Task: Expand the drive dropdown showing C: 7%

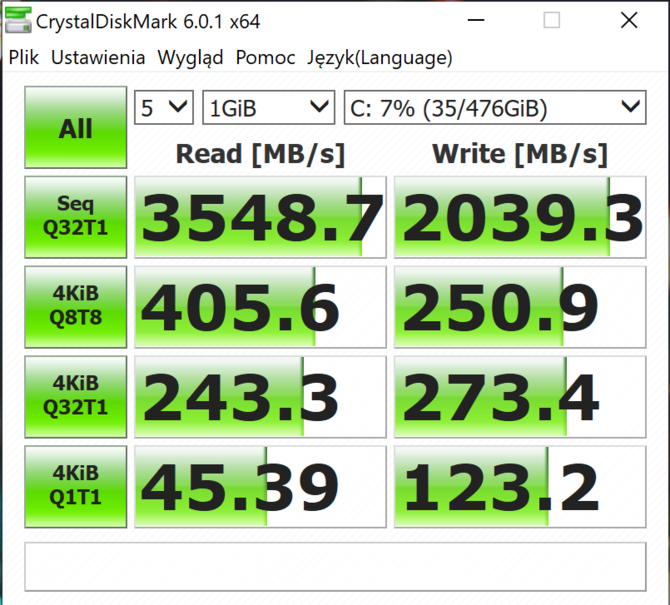Action: [495, 108]
